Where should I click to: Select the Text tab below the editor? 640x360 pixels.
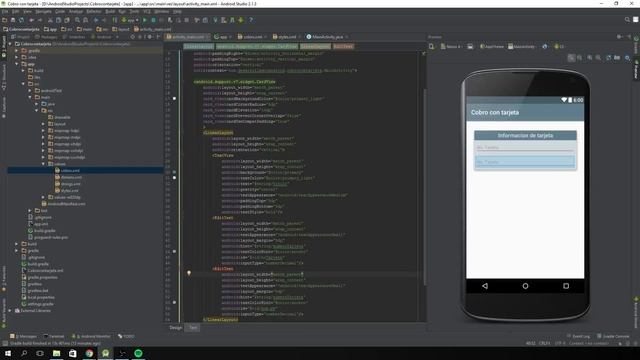pyautogui.click(x=193, y=328)
